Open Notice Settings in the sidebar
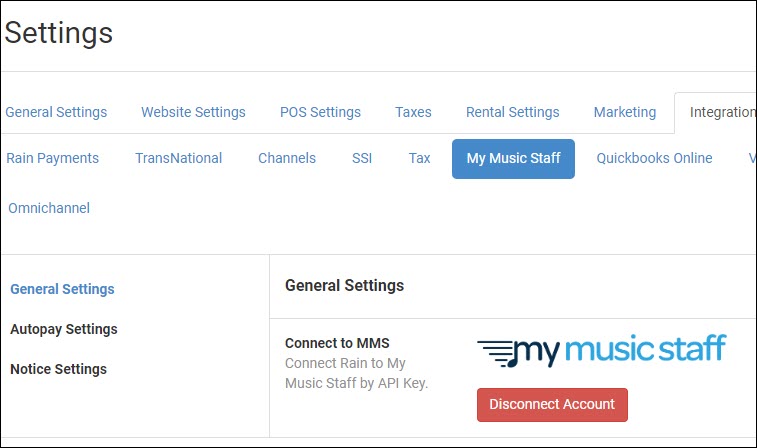The image size is (757, 448). (58, 369)
